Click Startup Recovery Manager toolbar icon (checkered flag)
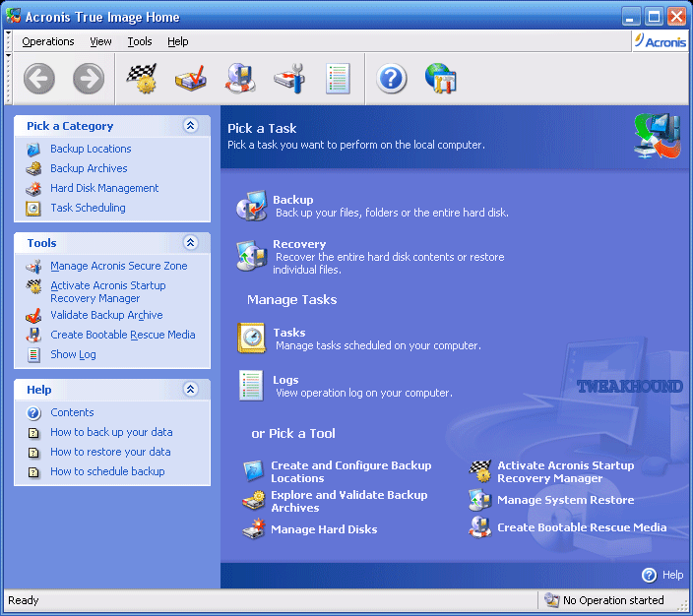The width and height of the screenshot is (693, 616). click(142, 79)
